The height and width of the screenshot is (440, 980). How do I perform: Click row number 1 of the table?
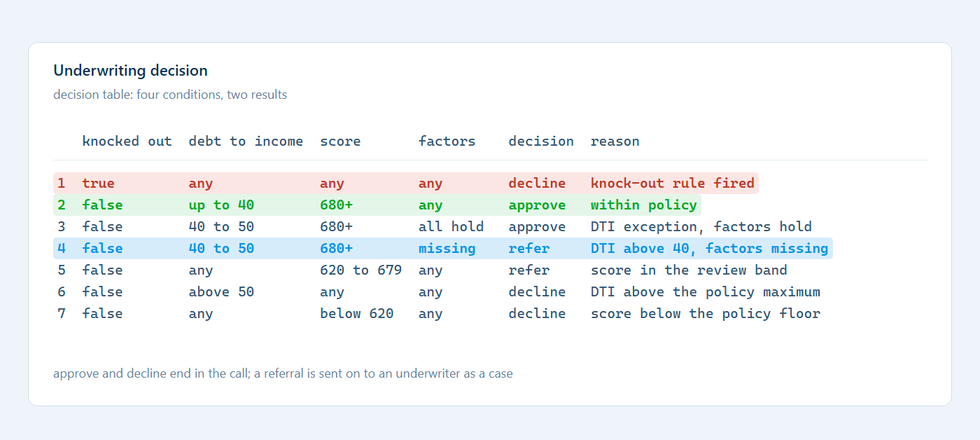(x=62, y=184)
